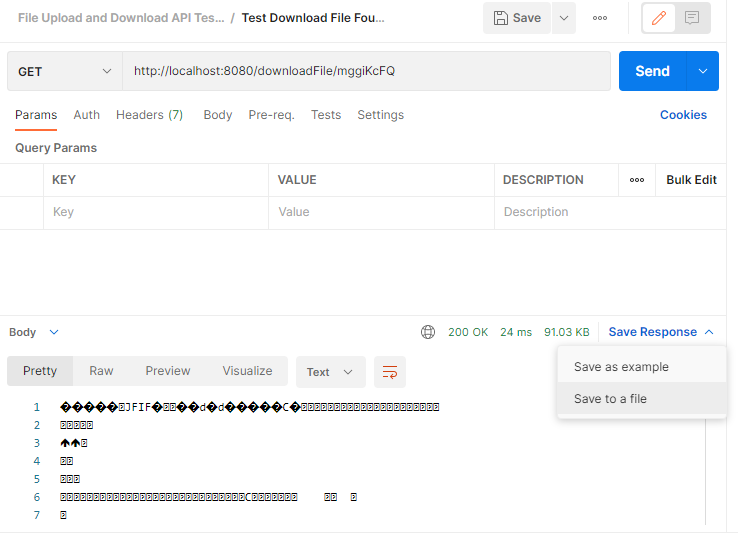This screenshot has width=738, height=537.
Task: Toggle the wrap lines icon
Action: [x=390, y=372]
